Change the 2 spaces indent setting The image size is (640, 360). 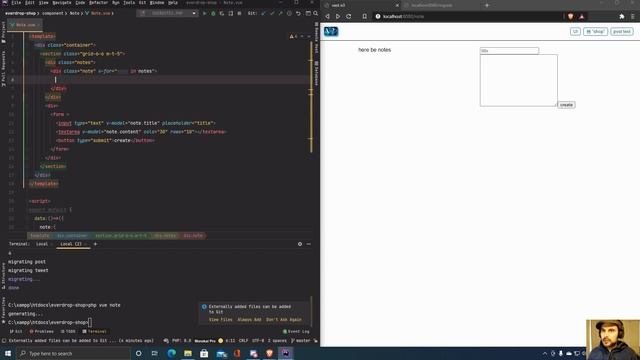pos(277,340)
